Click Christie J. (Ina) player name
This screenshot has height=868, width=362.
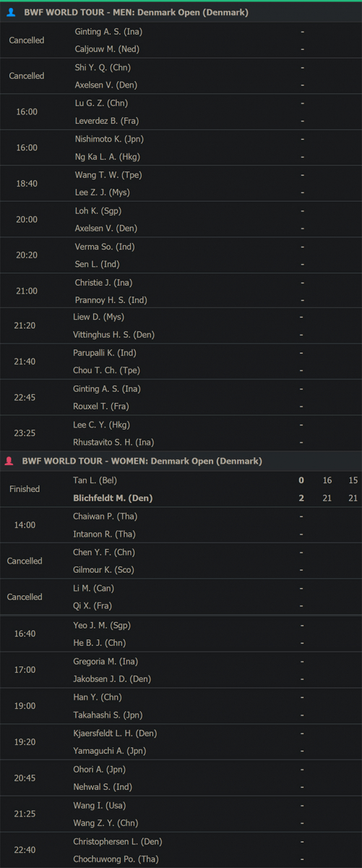click(103, 282)
